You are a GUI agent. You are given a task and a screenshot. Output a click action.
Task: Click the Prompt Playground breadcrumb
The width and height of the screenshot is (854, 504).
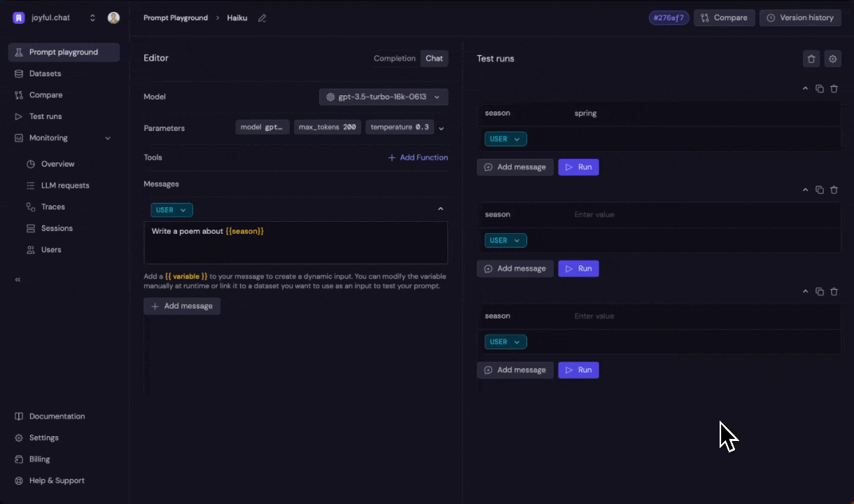(176, 17)
